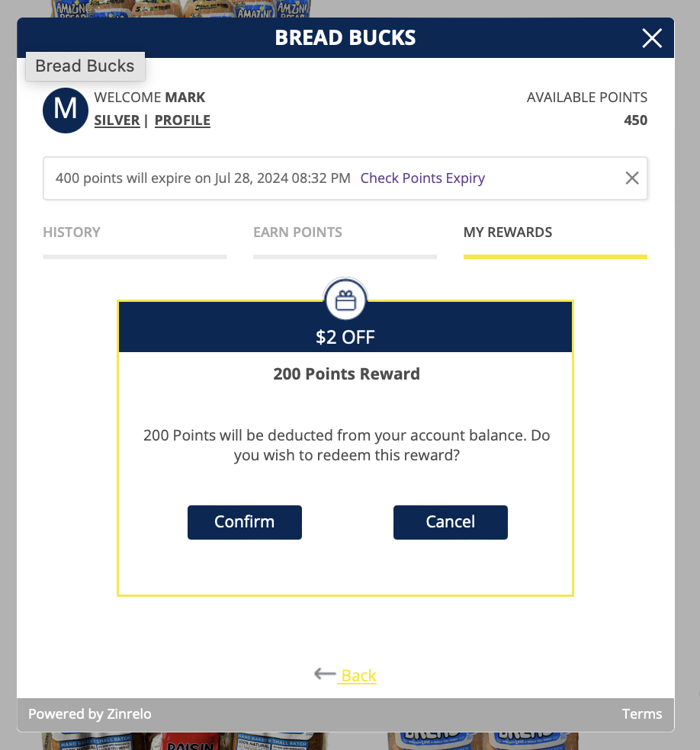The image size is (700, 750).
Task: Click the Powered by Zinrelo text
Action: (90, 714)
